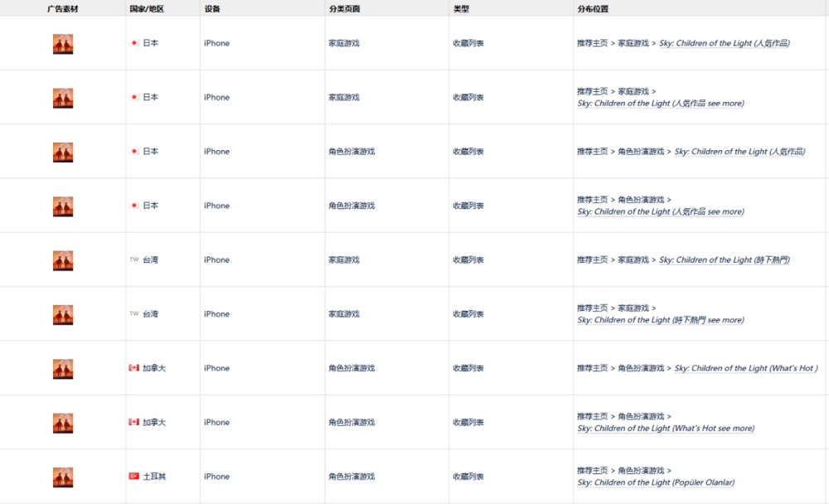This screenshot has width=829, height=504.
Task: Follow the Sky (時下熱門 see more) link
Action: (x=660, y=320)
